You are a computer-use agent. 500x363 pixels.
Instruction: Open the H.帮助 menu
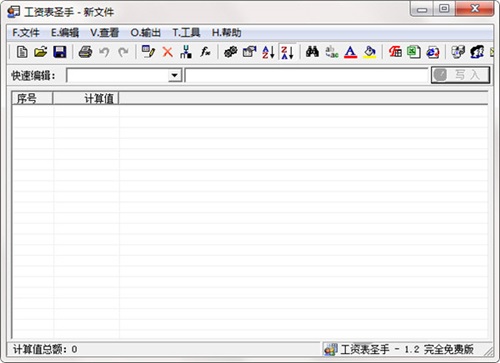(x=226, y=33)
